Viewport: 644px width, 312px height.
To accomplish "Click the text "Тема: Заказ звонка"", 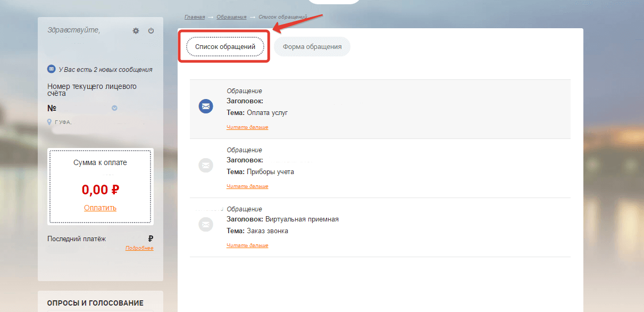I will [257, 231].
